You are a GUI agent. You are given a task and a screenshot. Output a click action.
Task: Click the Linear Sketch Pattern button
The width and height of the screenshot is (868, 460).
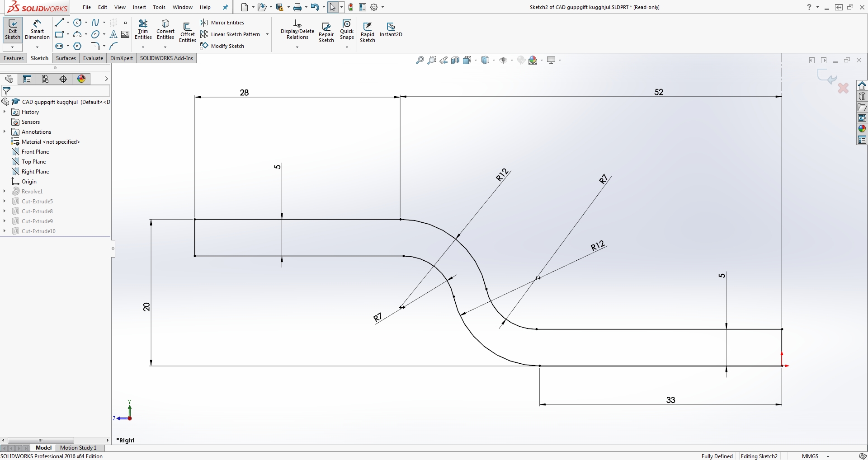click(x=231, y=34)
